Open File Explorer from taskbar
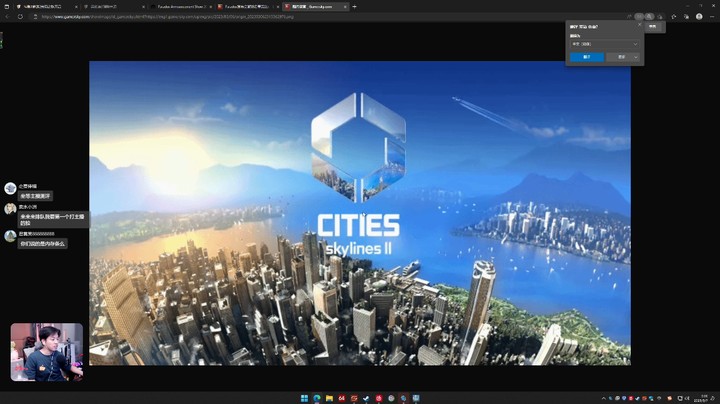Image resolution: width=720 pixels, height=404 pixels. pos(329,398)
